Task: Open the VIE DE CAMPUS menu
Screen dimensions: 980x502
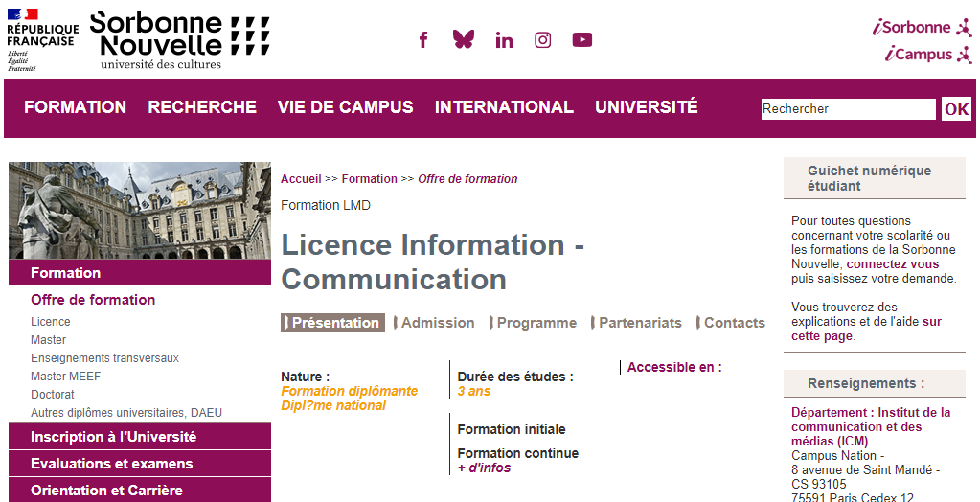Action: 345,107
